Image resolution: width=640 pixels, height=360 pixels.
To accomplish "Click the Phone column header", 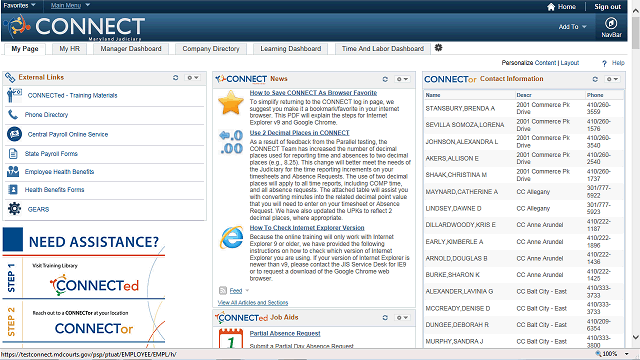I will (595, 95).
